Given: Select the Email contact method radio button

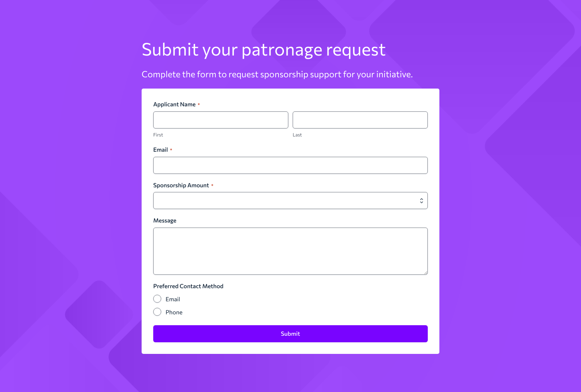Looking at the screenshot, I should click(x=157, y=299).
